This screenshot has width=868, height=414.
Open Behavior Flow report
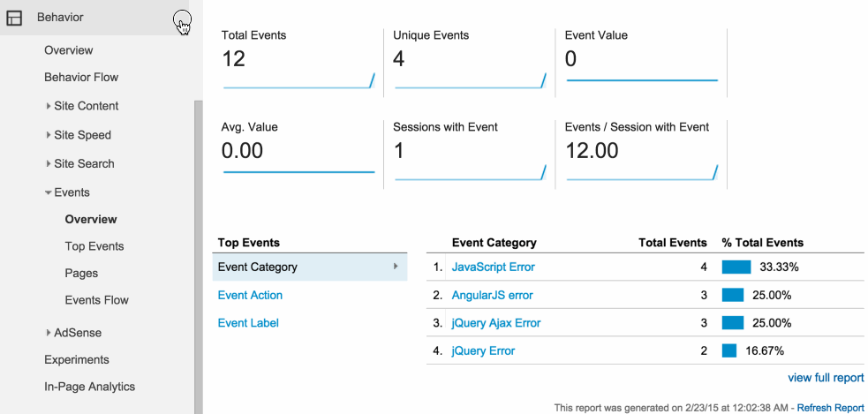tap(81, 77)
